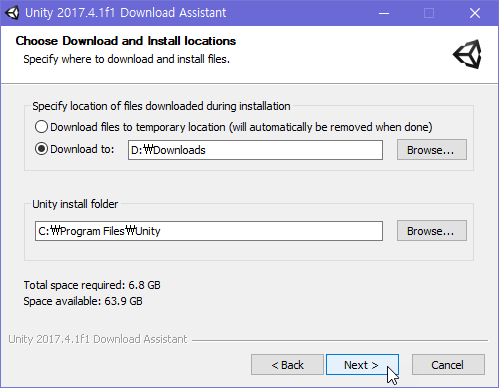Click the Unity install folder group label

coord(75,204)
